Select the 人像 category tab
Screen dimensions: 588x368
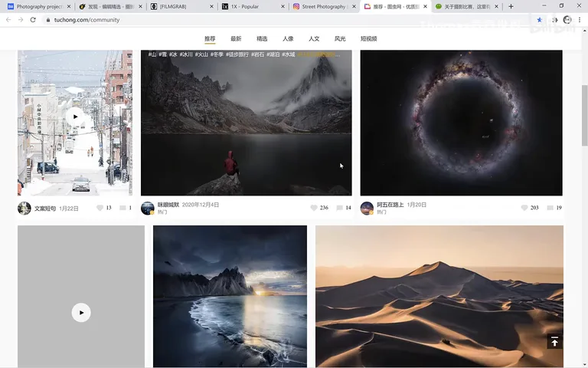coord(288,38)
